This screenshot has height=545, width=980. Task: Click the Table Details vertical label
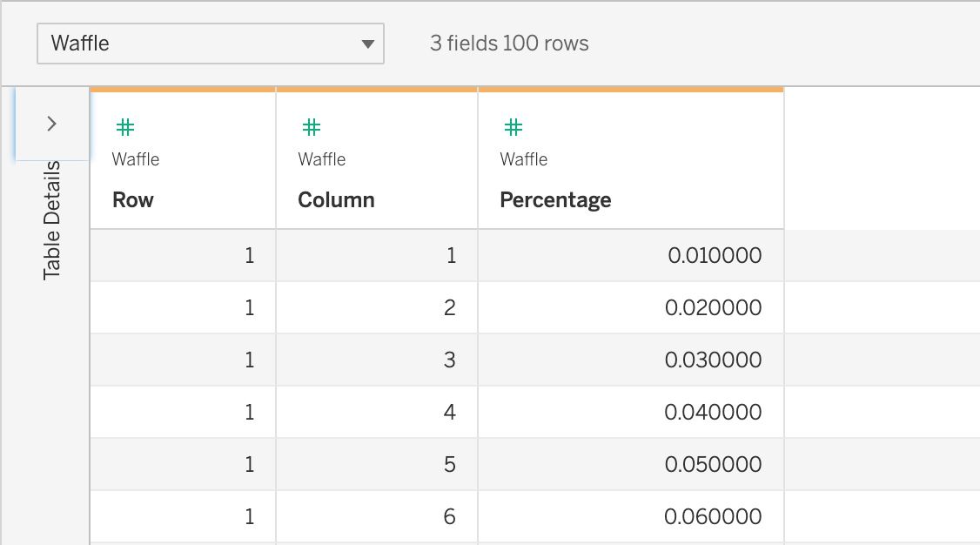pyautogui.click(x=52, y=219)
